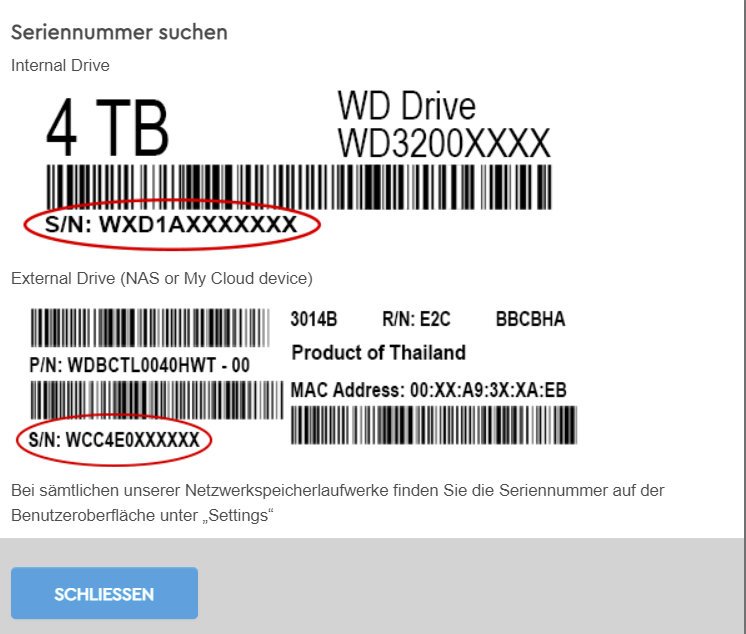Click the Product of Thailand text
Viewport: 746px width, 634px height.
coord(379,353)
